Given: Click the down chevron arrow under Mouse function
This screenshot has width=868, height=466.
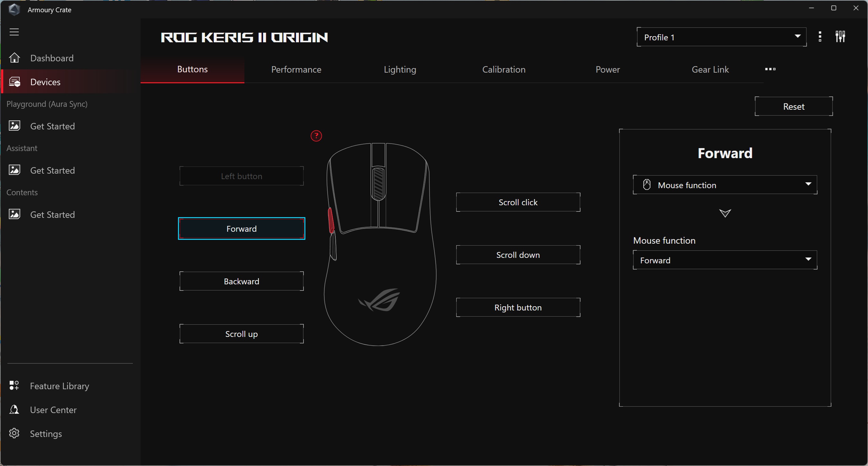Looking at the screenshot, I should click(x=725, y=213).
